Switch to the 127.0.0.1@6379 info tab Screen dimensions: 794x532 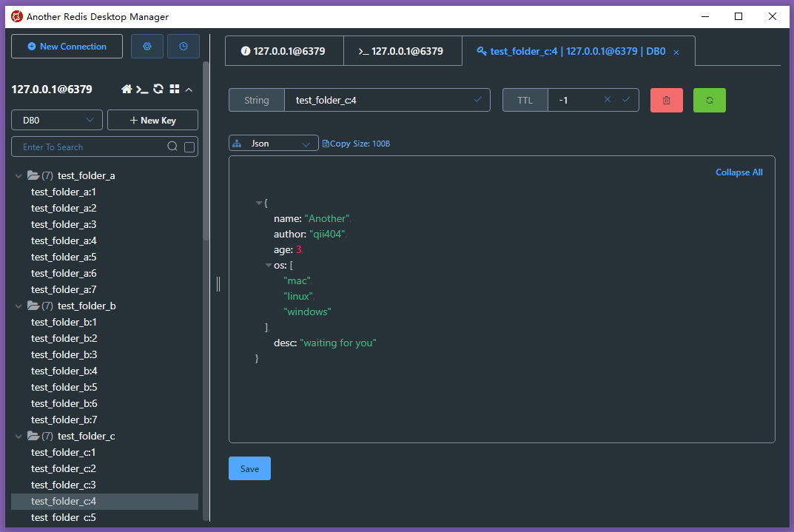point(284,50)
